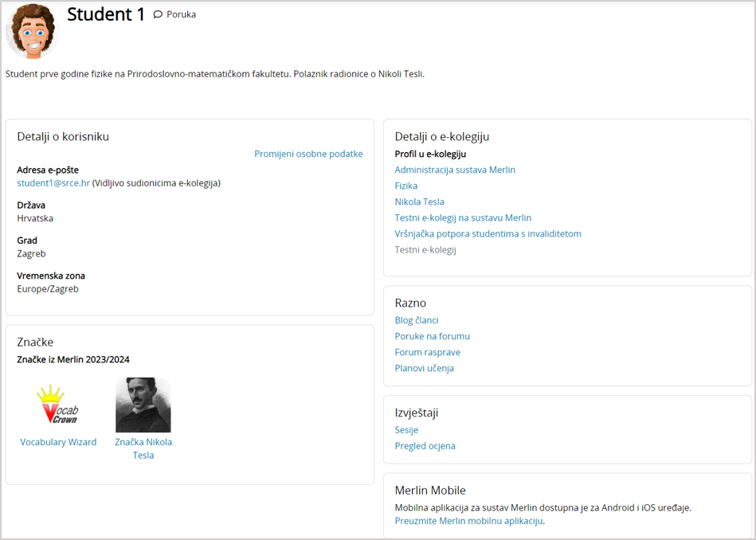View Poruke na forumu

click(x=432, y=336)
